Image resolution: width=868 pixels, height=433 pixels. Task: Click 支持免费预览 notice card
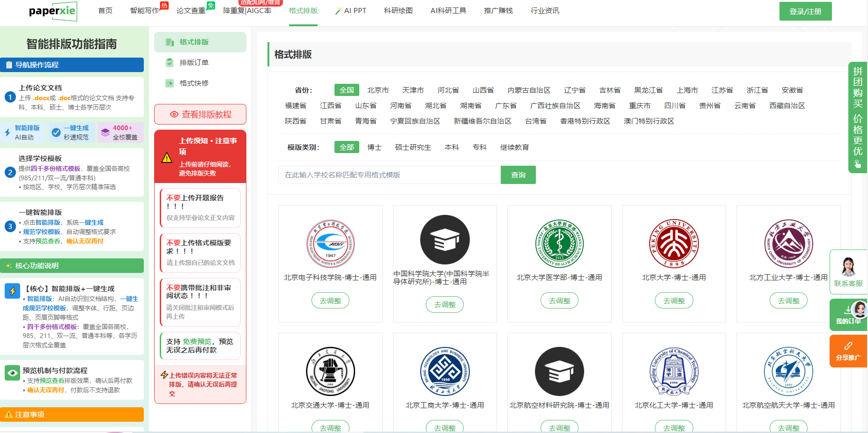pyautogui.click(x=200, y=346)
